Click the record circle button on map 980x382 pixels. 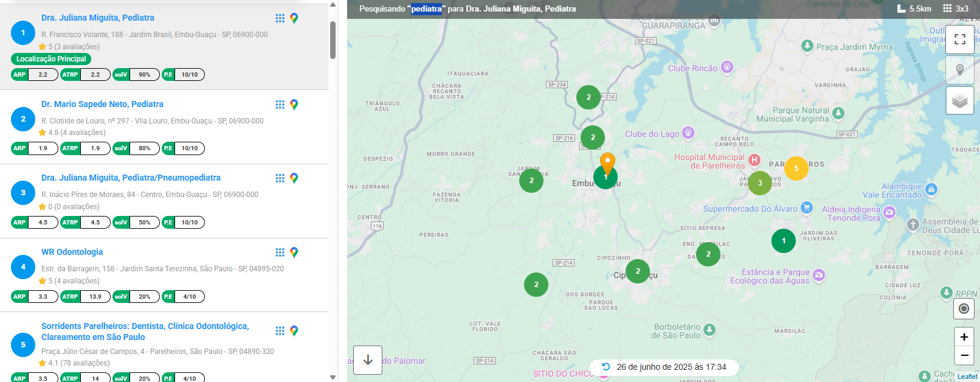tap(964, 308)
